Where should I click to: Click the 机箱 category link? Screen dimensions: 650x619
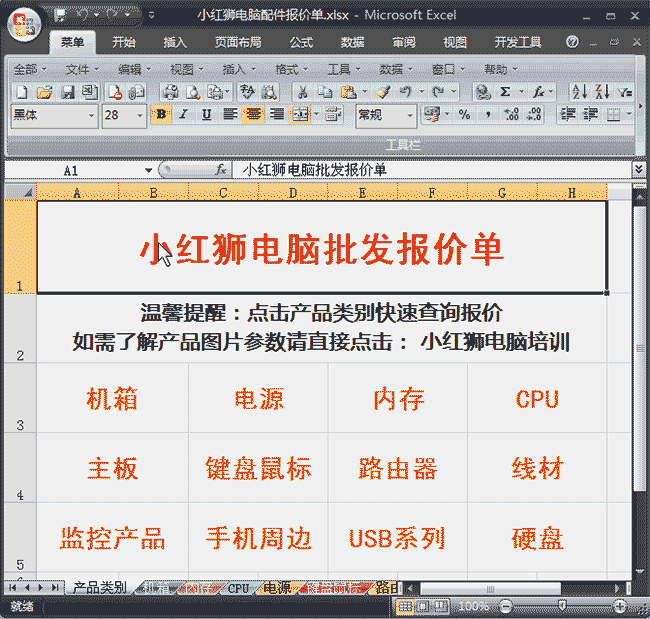coord(112,399)
